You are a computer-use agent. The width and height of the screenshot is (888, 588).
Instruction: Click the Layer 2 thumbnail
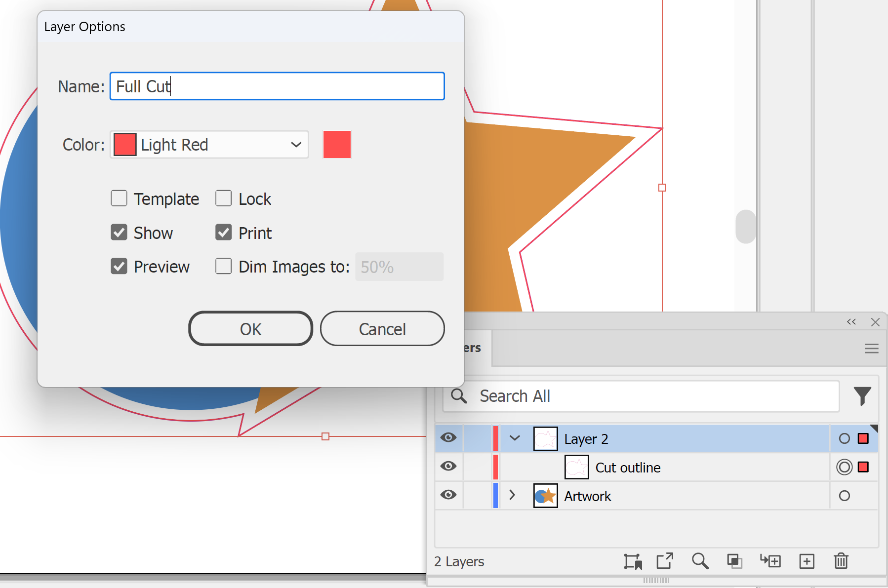pyautogui.click(x=546, y=439)
